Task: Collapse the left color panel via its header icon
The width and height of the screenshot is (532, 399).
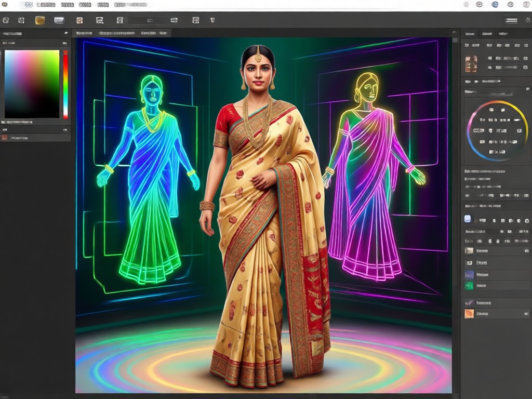Action: coord(66,33)
